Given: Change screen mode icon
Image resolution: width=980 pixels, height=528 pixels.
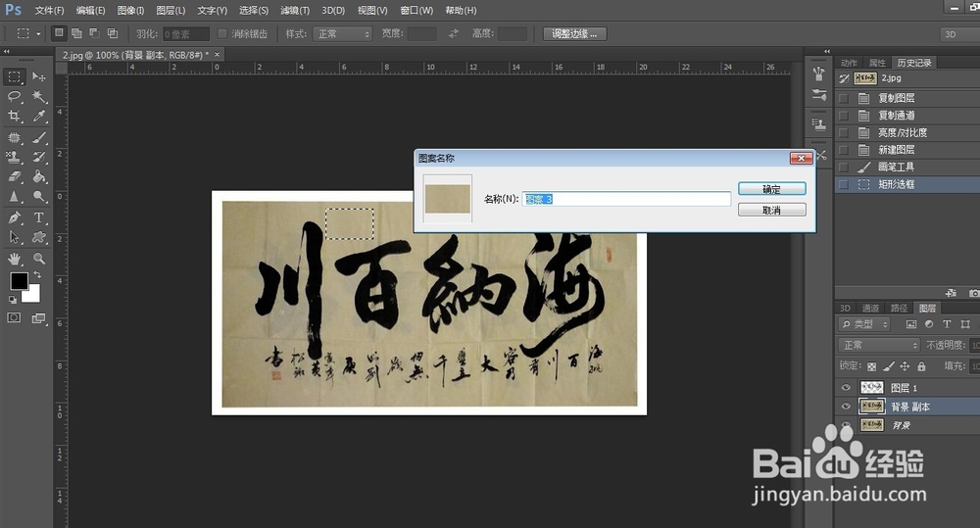Looking at the screenshot, I should 39,318.
